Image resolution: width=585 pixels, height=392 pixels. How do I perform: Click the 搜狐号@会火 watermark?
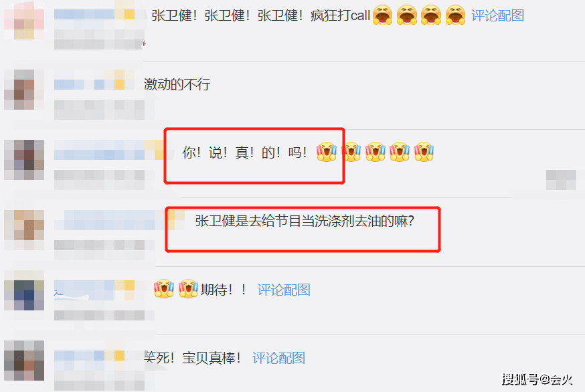[537, 379]
